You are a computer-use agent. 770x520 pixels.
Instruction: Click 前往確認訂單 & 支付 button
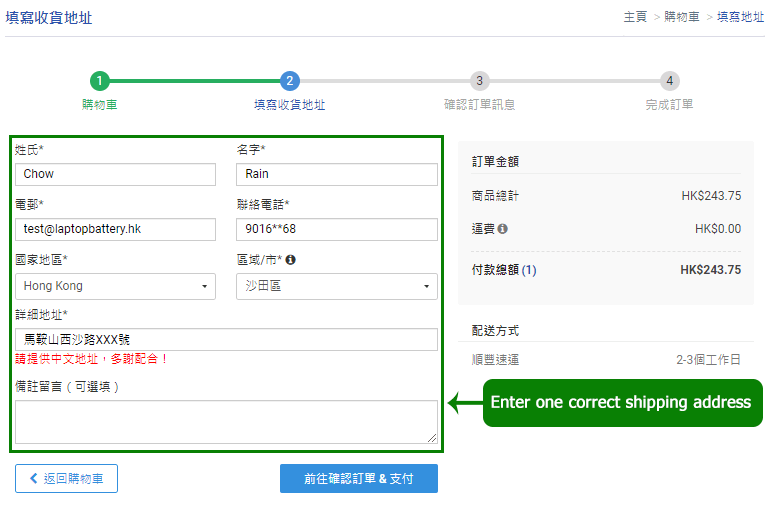[358, 479]
